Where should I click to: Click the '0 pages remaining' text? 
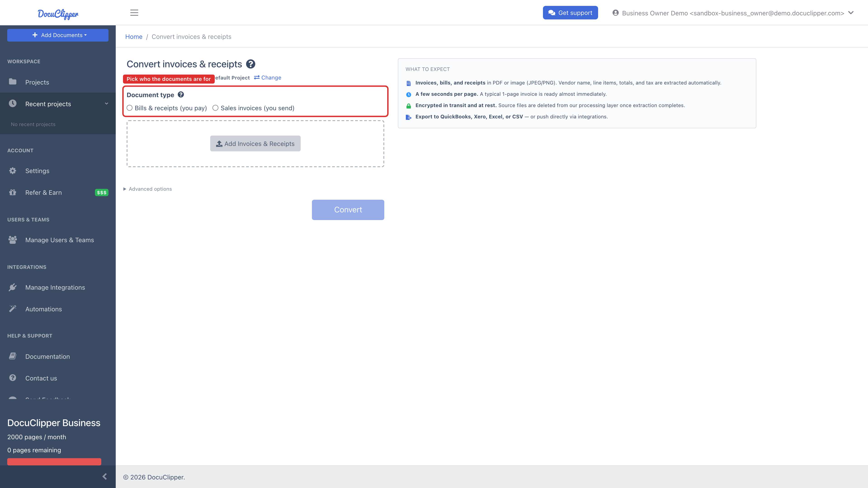tap(34, 450)
